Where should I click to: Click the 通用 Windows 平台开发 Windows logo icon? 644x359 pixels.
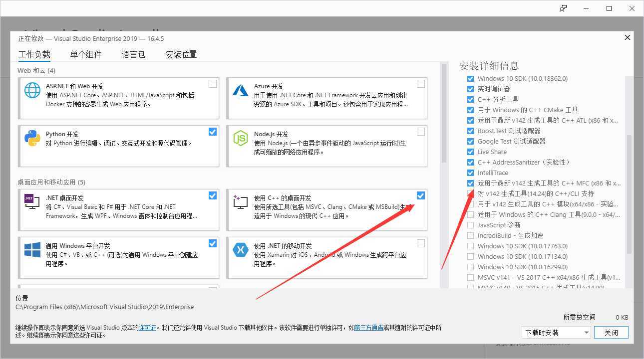pyautogui.click(x=32, y=250)
